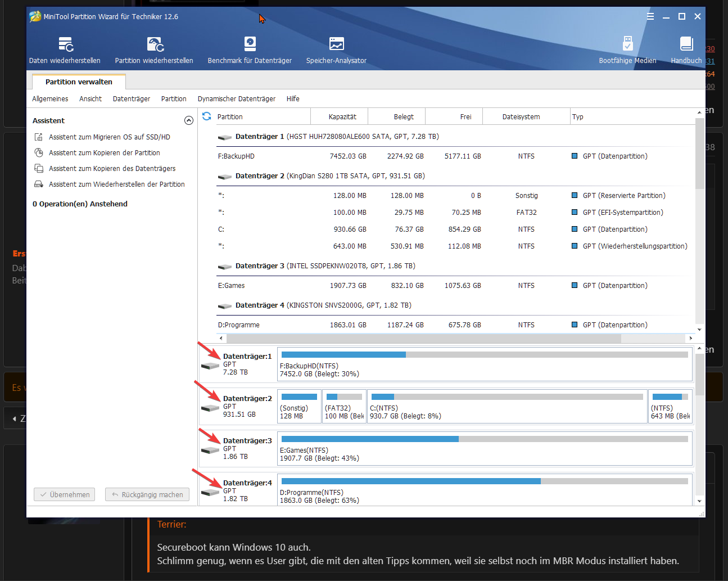This screenshot has width=728, height=581.
Task: Open Partition menu
Action: [x=174, y=98]
